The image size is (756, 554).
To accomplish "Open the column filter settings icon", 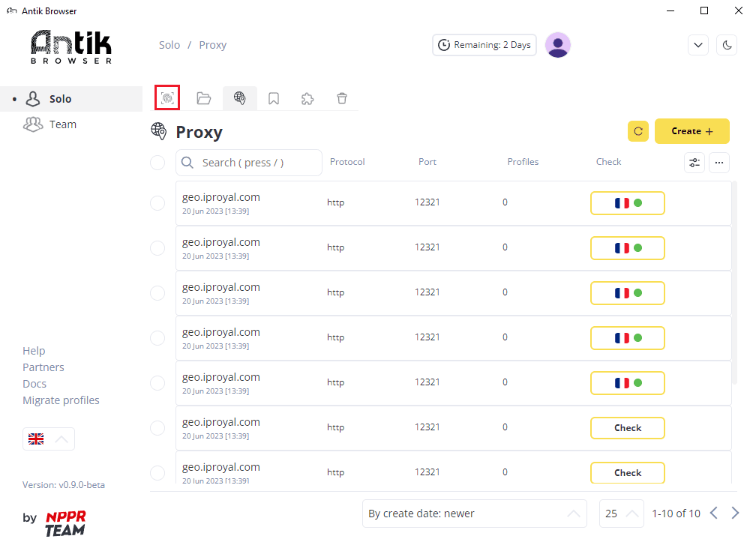I will pyautogui.click(x=694, y=163).
